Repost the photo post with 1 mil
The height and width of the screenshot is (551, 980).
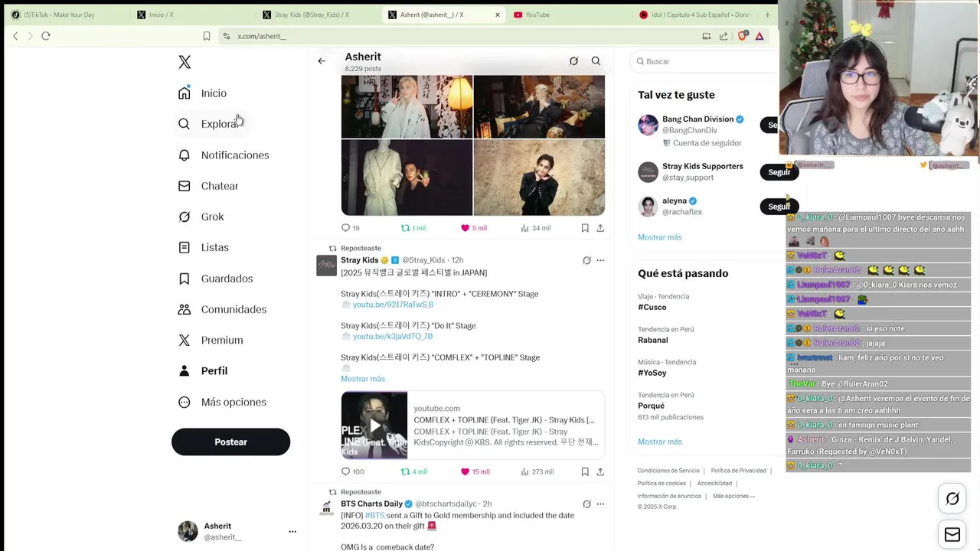413,228
